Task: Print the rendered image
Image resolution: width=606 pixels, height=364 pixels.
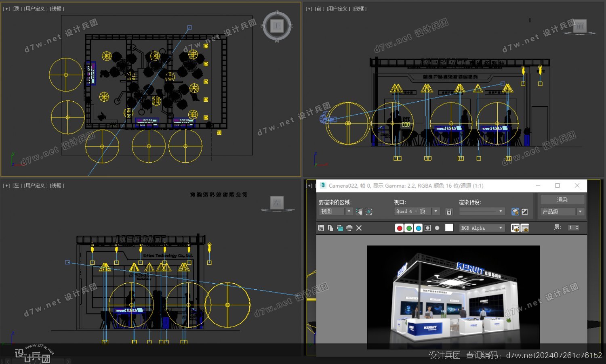Action: 349,228
